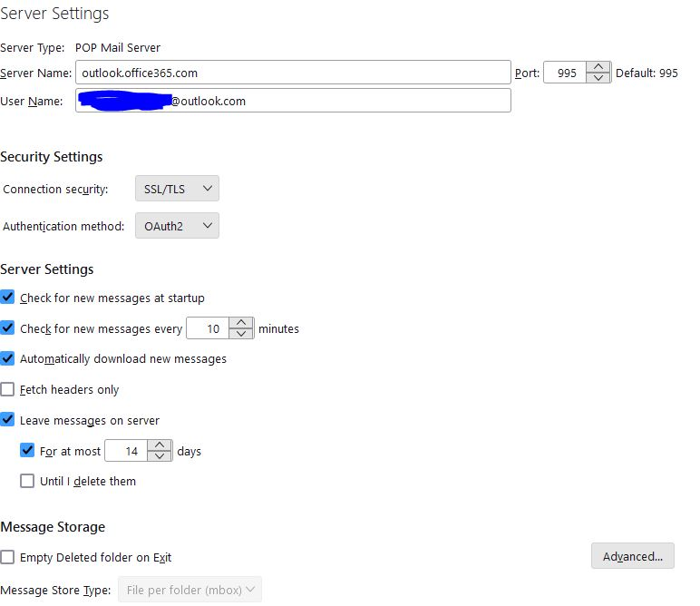
Task: Click the Server Name input field
Action: pos(293,73)
